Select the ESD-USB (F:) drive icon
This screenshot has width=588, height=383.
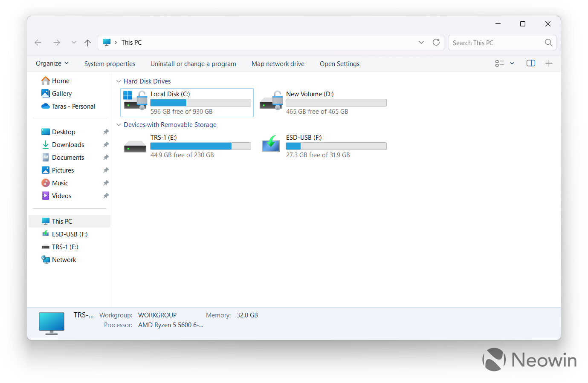[271, 144]
